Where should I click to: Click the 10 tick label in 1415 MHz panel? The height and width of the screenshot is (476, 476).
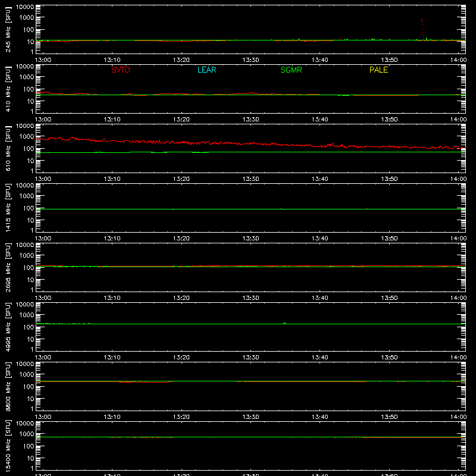tap(31, 220)
